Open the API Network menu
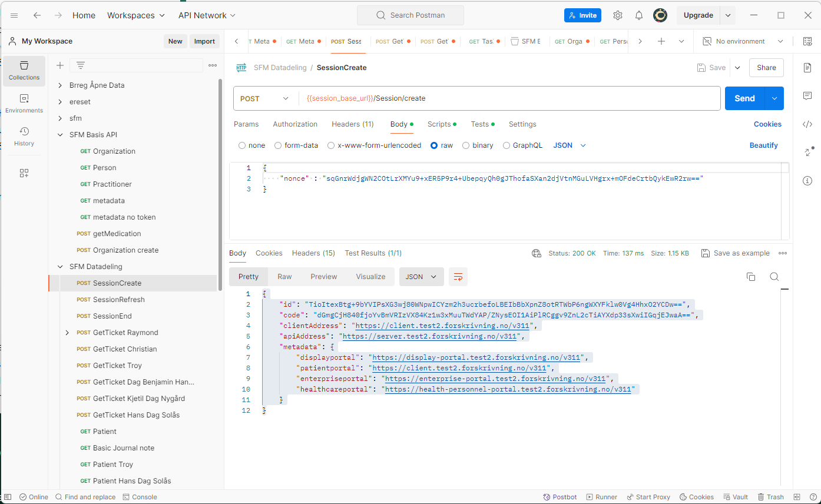 point(207,15)
